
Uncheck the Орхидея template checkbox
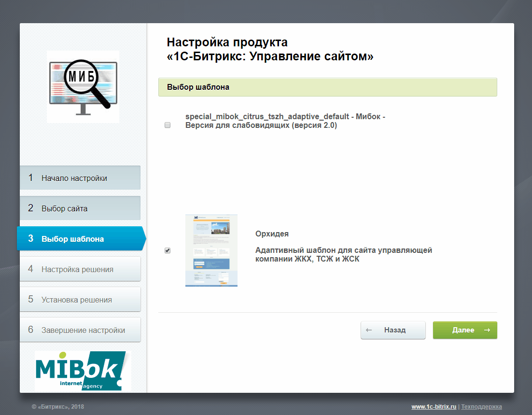(x=167, y=250)
